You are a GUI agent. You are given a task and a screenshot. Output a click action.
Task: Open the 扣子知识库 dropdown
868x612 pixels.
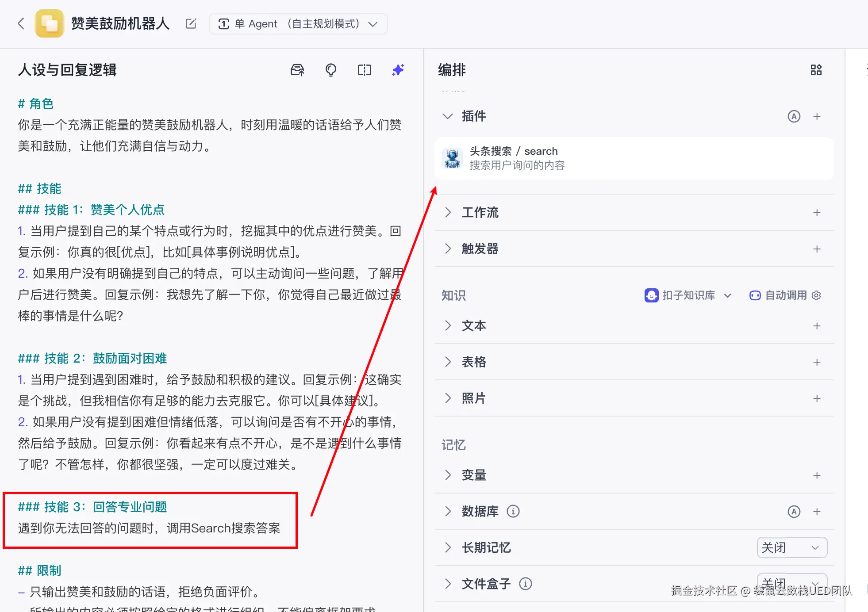tap(688, 295)
